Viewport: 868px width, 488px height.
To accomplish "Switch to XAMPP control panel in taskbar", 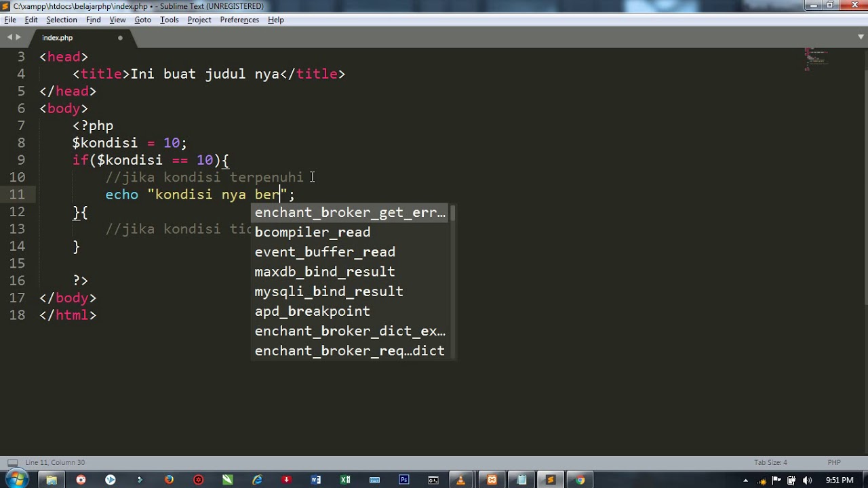I will pos(492,480).
